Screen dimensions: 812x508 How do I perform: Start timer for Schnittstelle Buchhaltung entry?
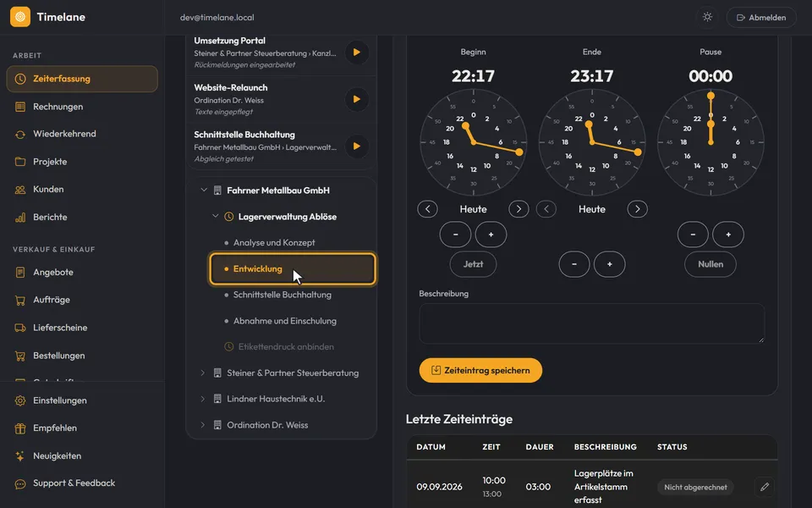point(357,146)
